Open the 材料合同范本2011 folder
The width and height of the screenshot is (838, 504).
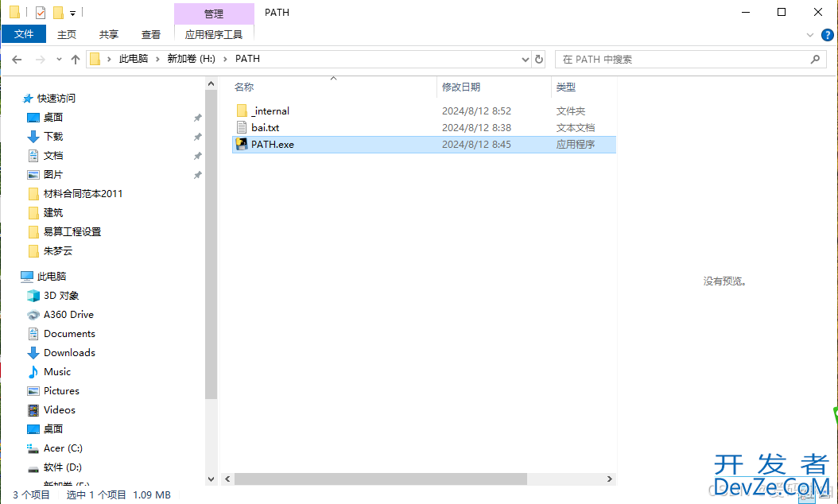pos(83,194)
